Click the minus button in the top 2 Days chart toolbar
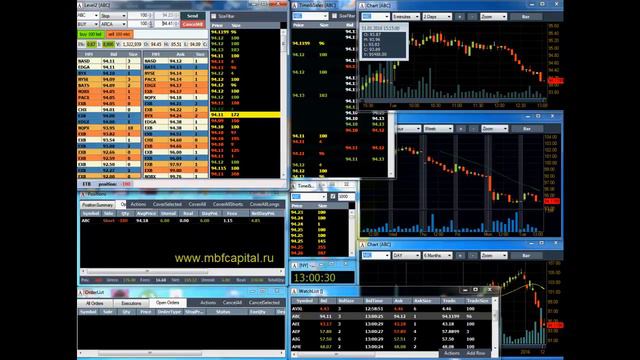This screenshot has width=640, height=360. [x=472, y=17]
